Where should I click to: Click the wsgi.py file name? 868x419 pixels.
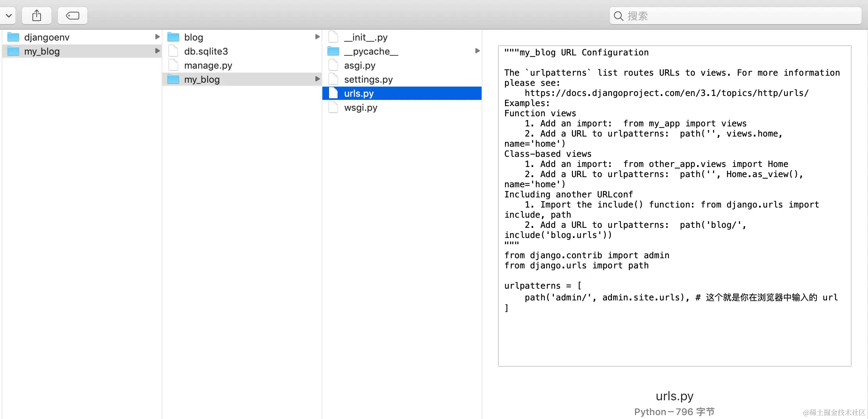pyautogui.click(x=361, y=108)
